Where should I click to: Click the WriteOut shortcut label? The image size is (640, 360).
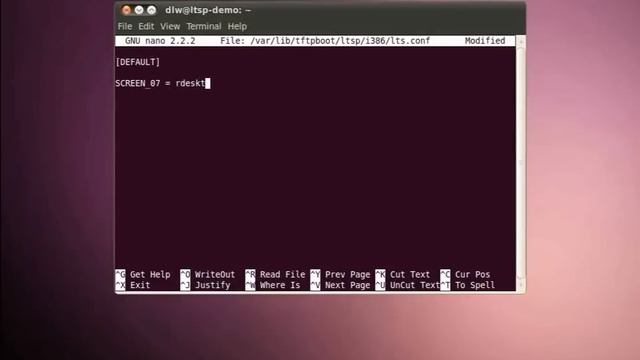point(215,275)
